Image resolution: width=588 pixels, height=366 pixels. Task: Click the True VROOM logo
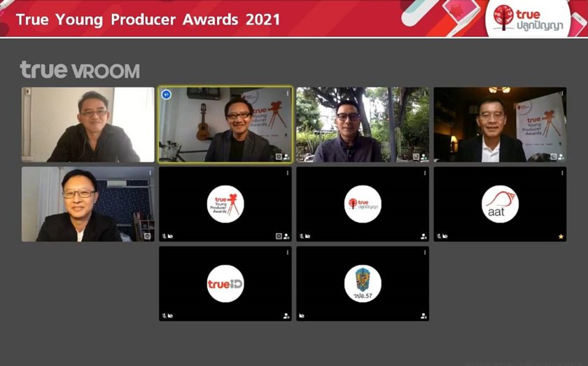pyautogui.click(x=80, y=70)
